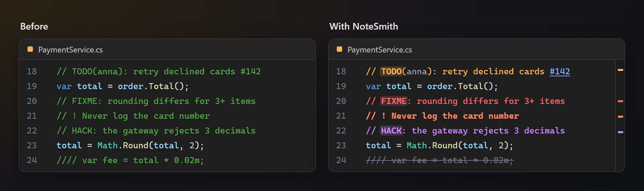The height and width of the screenshot is (191, 644).
Task: Click 'Never log the card number' in Before panel
Action: click(x=146, y=116)
